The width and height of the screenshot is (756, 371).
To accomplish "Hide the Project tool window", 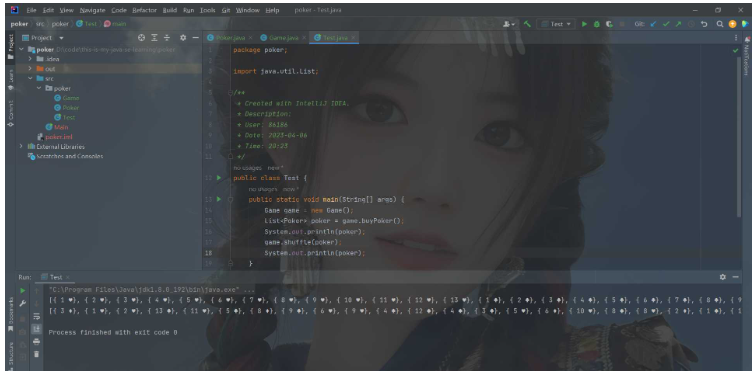I will click(x=195, y=38).
